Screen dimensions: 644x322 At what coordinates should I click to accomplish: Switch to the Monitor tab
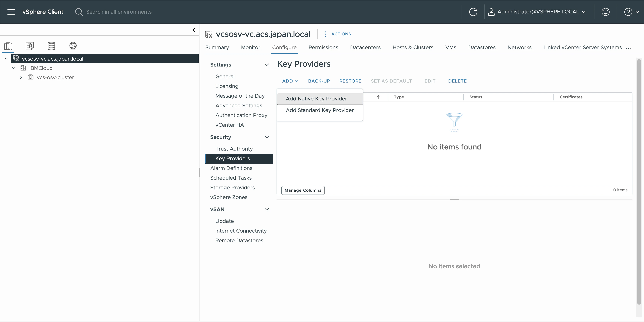tap(250, 48)
